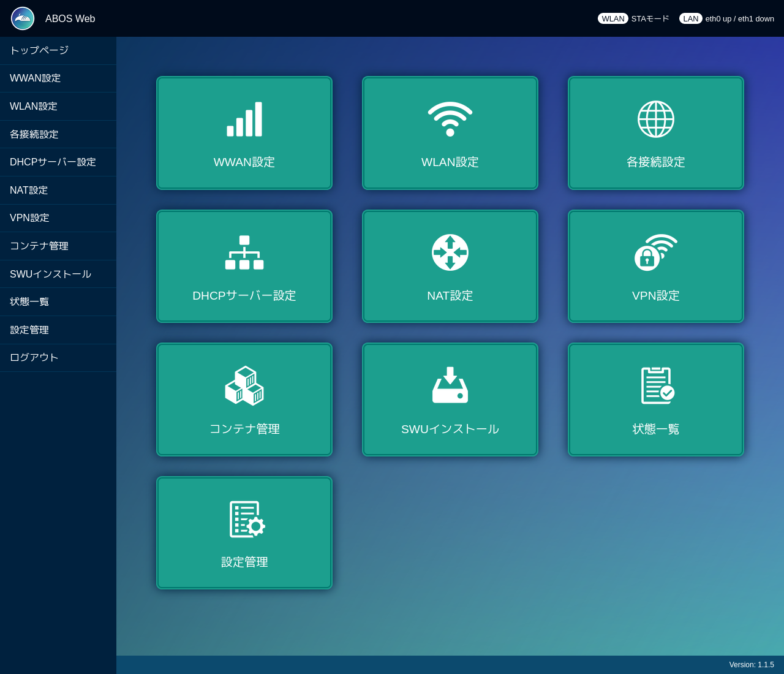The width and height of the screenshot is (784, 674).
Task: Click the Version: 1.1.5 footer text
Action: point(752,665)
